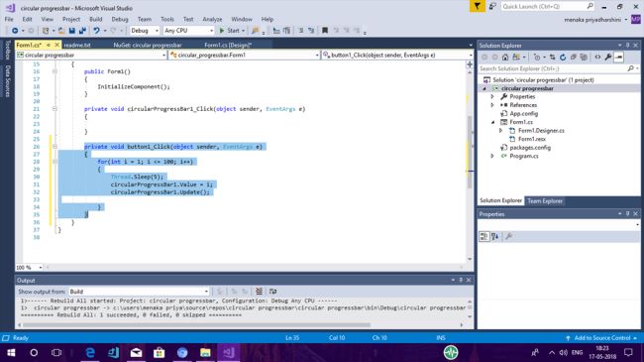Save Form1.cs with the floppy disk icon
Screen dimensions: 644x362
coord(72,31)
